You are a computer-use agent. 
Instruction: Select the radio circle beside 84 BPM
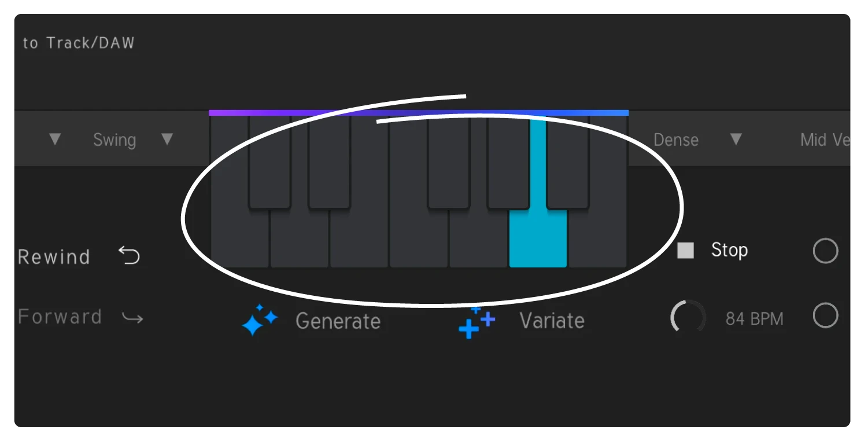(825, 316)
